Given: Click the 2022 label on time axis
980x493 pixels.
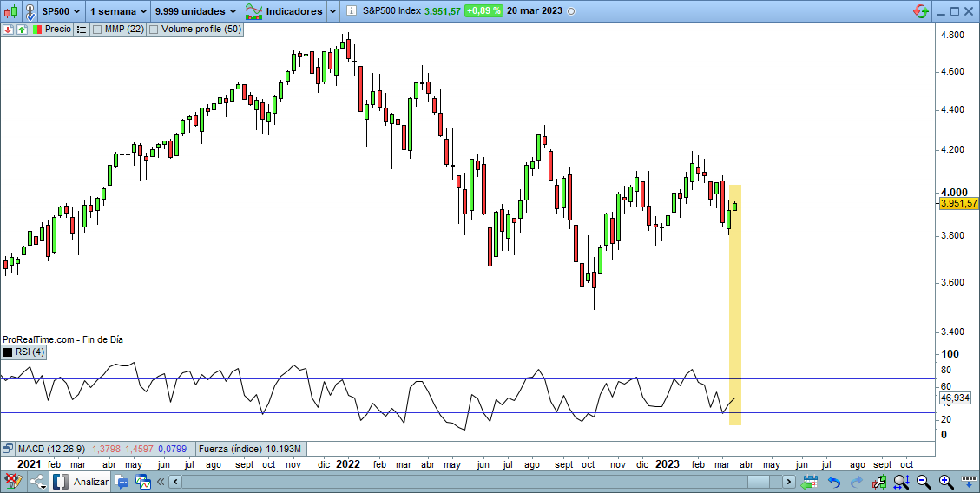Looking at the screenshot, I should click(348, 465).
